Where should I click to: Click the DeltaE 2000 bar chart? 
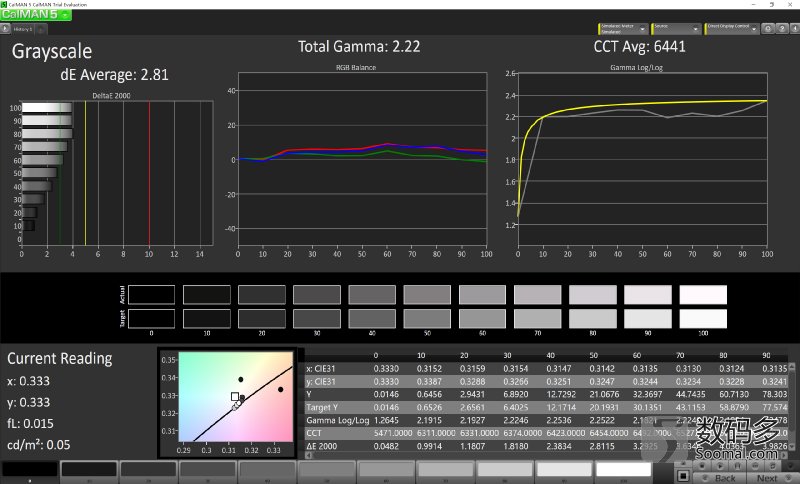pyautogui.click(x=117, y=172)
